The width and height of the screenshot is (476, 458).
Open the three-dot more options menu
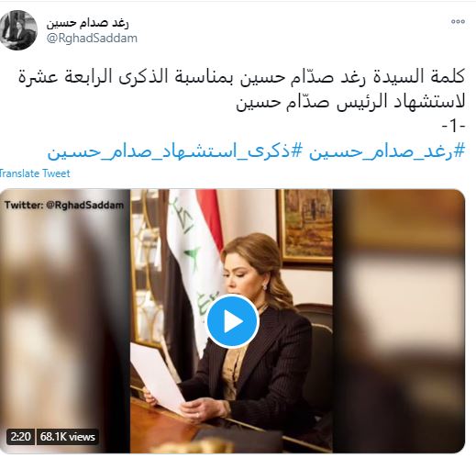click(458, 21)
